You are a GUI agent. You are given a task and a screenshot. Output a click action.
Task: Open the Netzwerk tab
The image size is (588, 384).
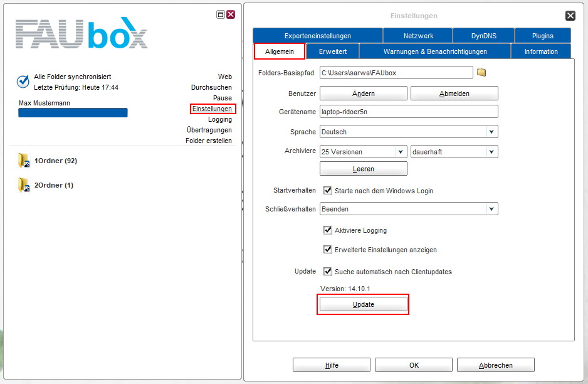coord(418,36)
